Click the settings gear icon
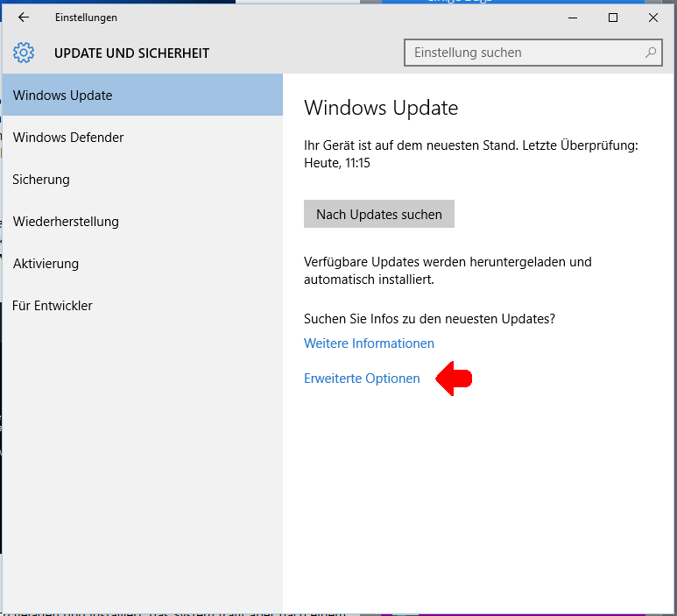This screenshot has width=677, height=616. (x=24, y=53)
